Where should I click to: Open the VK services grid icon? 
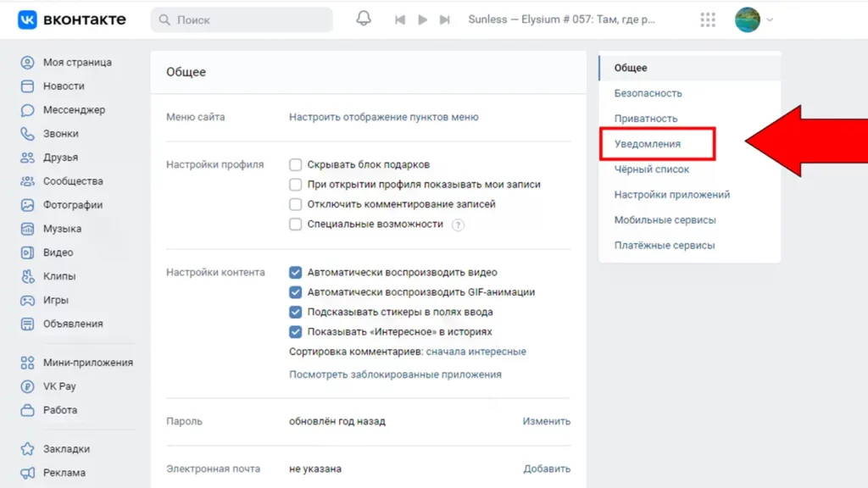[x=708, y=19]
